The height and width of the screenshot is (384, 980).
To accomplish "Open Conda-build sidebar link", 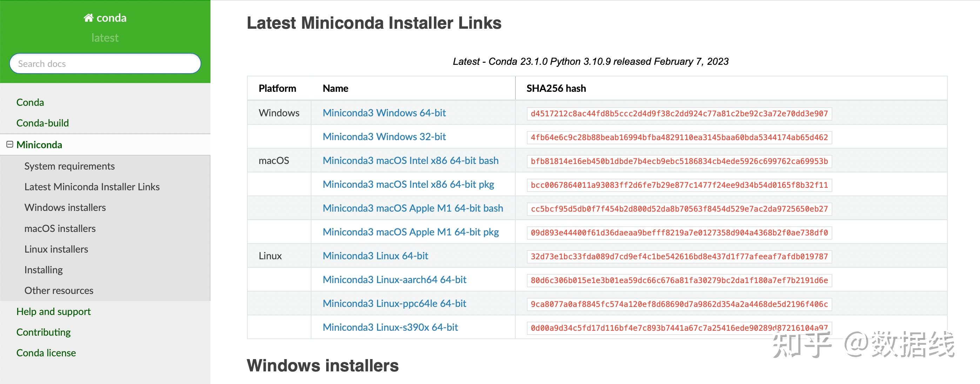I will coord(42,123).
